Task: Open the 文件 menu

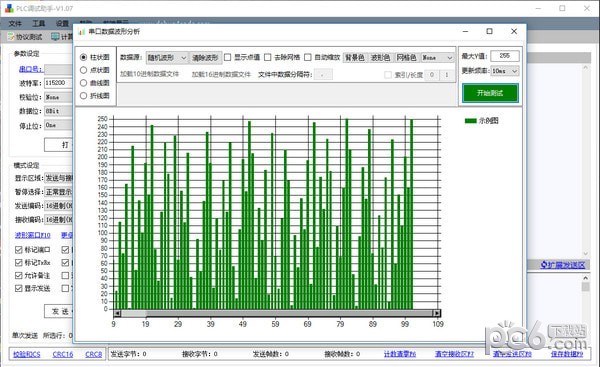Action: (15, 24)
